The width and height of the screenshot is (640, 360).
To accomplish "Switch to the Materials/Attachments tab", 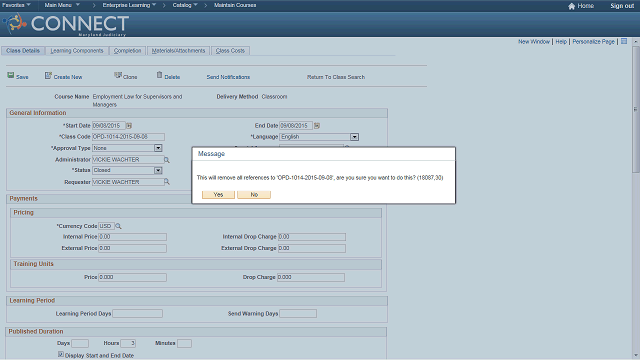I will 178,51.
